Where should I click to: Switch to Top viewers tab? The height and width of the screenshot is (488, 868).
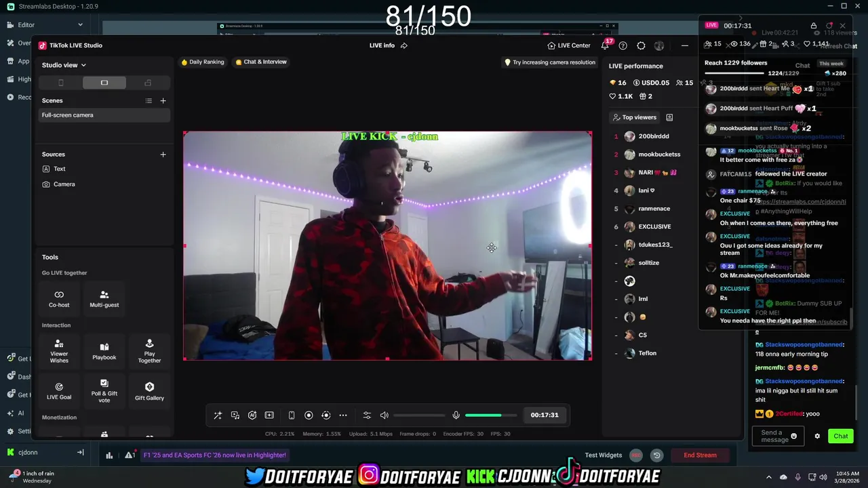click(635, 117)
